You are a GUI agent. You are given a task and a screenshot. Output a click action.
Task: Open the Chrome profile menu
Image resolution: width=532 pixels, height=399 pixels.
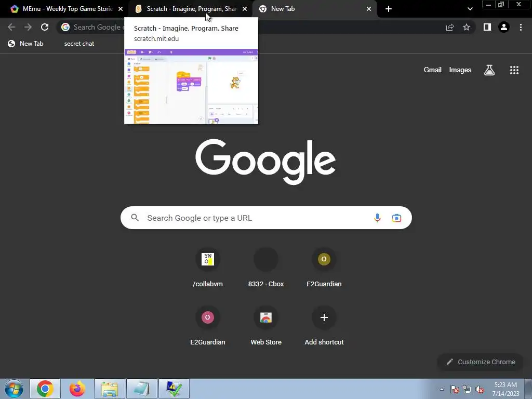pos(504,27)
